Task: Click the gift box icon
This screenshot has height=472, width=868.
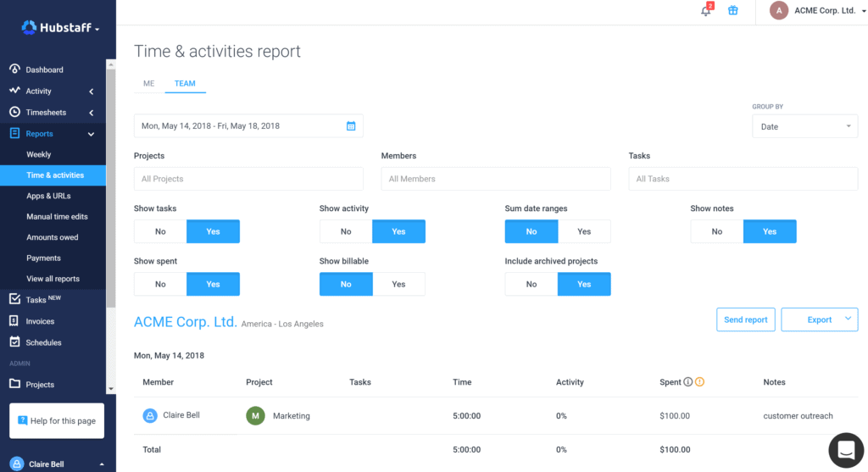Action: (x=733, y=10)
